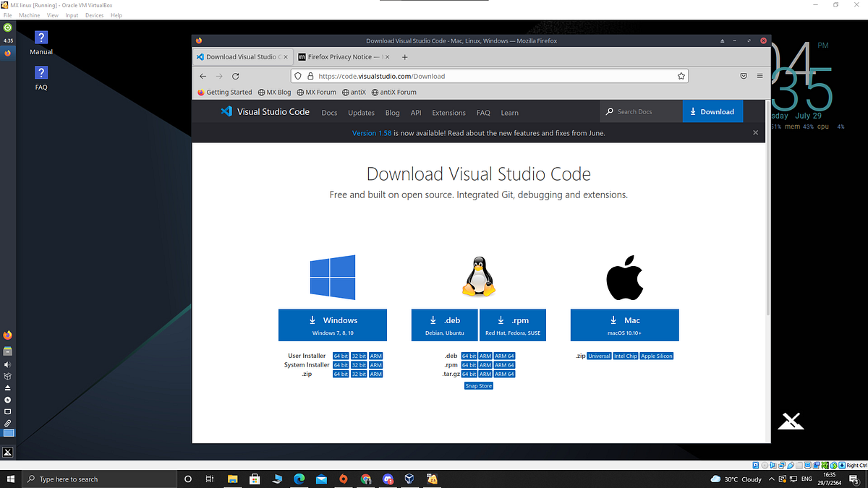This screenshot has width=868, height=488.
Task: Open the Firefox hamburger menu
Action: click(x=759, y=76)
